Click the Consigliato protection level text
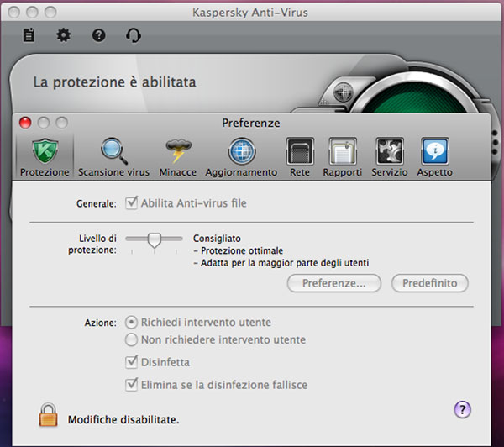 click(217, 239)
